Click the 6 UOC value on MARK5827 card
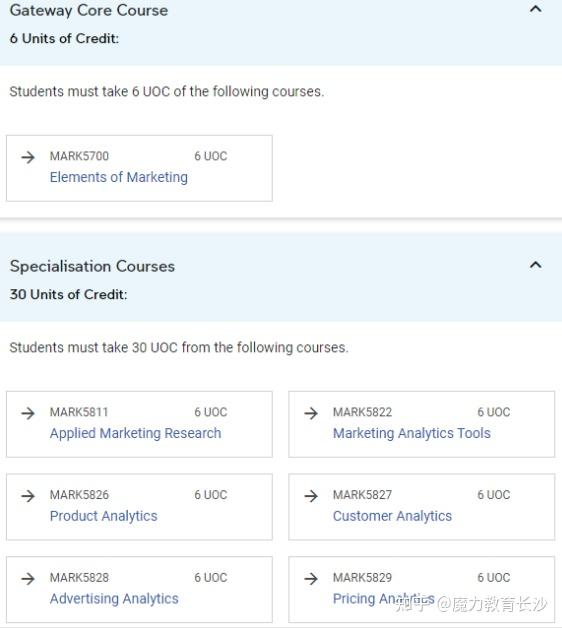The width and height of the screenshot is (562, 628). (494, 495)
